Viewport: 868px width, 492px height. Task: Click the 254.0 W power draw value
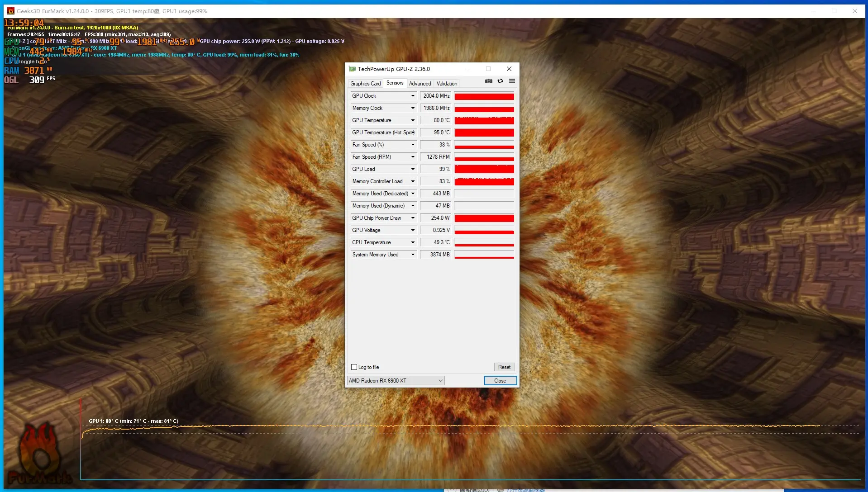[x=435, y=218]
